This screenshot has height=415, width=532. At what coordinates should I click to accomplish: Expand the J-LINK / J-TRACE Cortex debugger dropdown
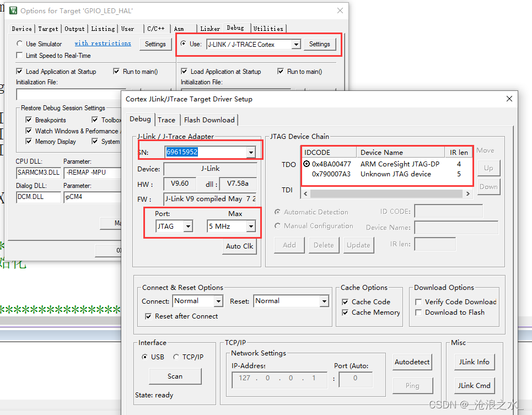297,45
